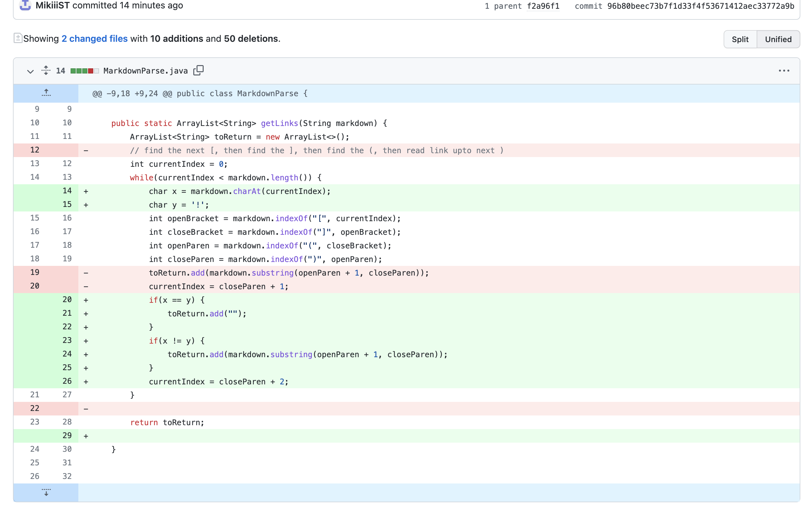Click the vertical drag handle beside file chevron
Screen dimensions: 812x511
[x=46, y=71]
